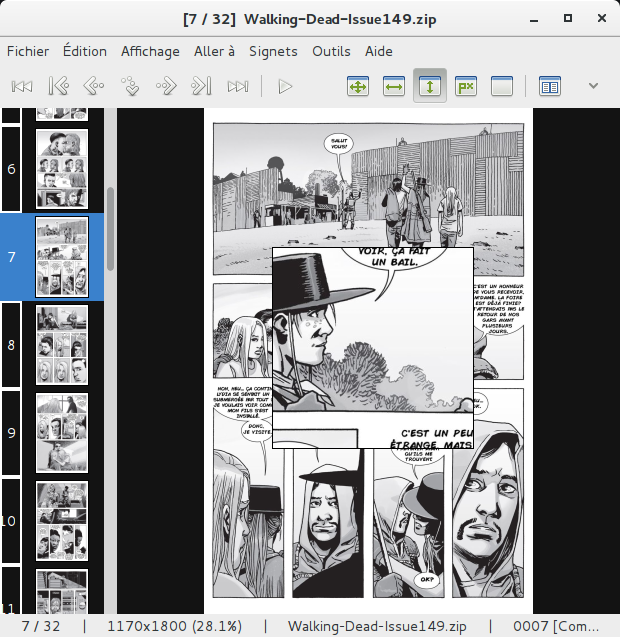Minimize the comic viewer window
This screenshot has height=637, width=620.
pyautogui.click(x=534, y=19)
